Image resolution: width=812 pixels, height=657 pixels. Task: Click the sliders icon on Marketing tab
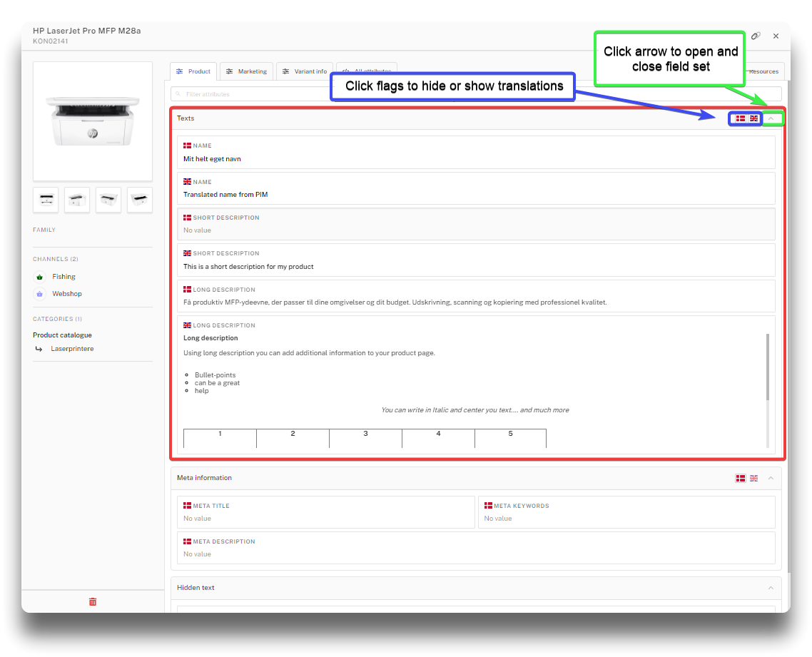[x=230, y=71]
